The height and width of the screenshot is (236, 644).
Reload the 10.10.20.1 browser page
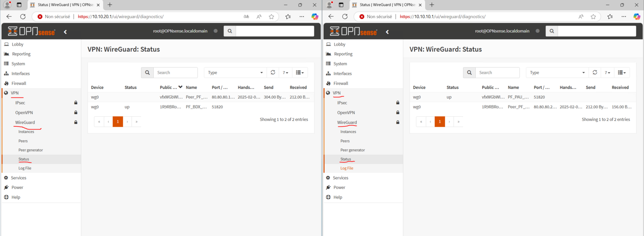23,17
